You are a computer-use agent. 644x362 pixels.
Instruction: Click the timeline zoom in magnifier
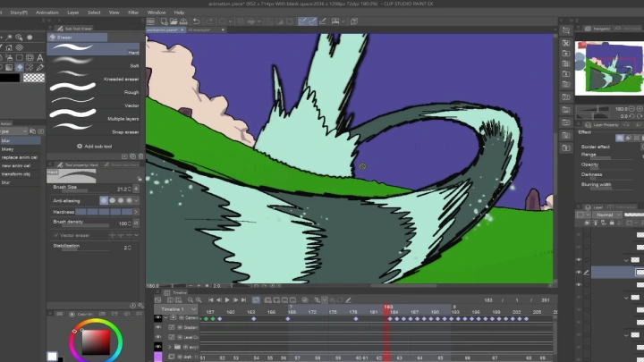[x=199, y=300]
